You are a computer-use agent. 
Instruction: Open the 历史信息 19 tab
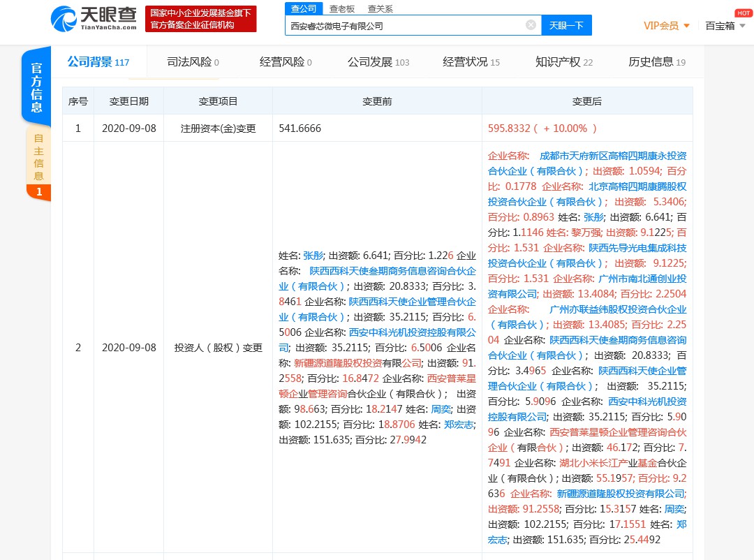(x=657, y=62)
